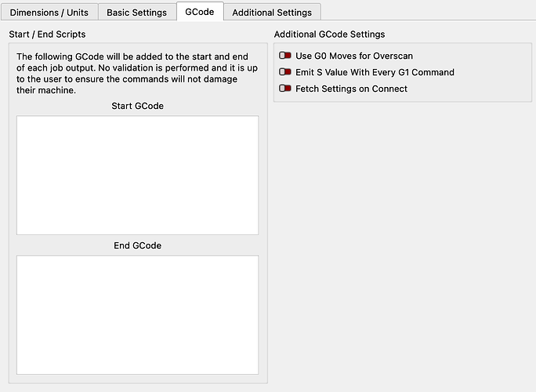Click the Additional GCode Settings section heading
This screenshot has height=392, width=536.
point(329,34)
